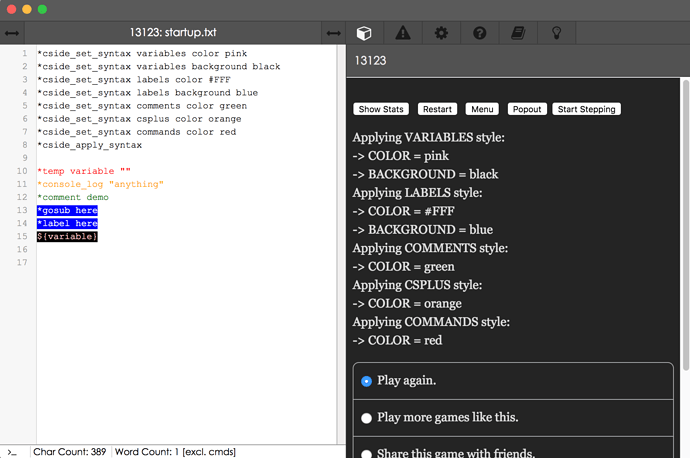Click the 'Applying VARIABLES style:' text
This screenshot has height=458, width=690.
point(429,137)
